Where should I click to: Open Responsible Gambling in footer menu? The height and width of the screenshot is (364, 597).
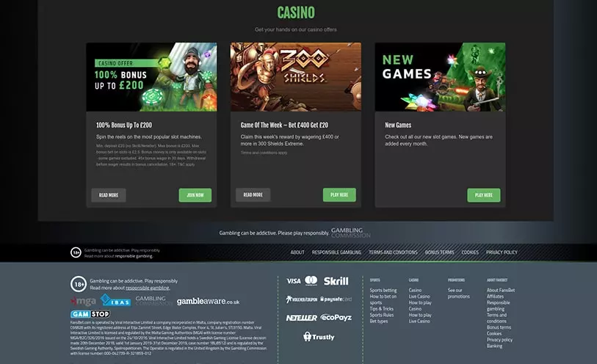(336, 252)
